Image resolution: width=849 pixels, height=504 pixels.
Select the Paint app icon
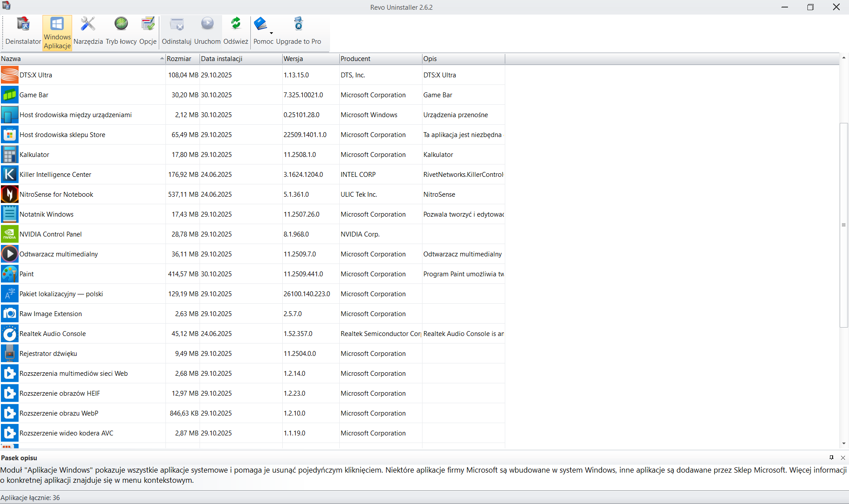pos(9,274)
